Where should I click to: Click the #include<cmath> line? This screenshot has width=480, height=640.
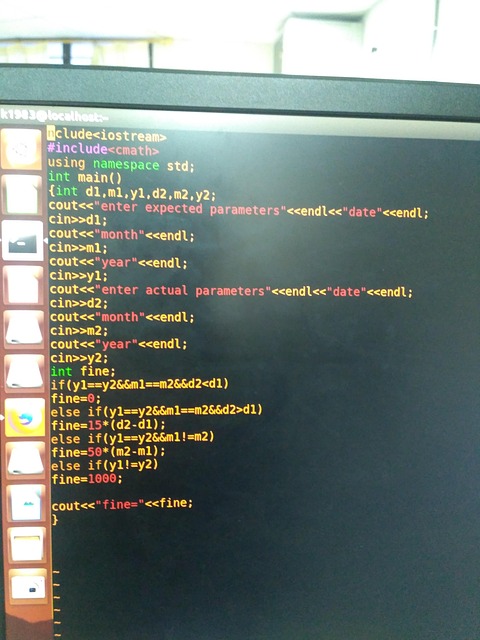pos(103,149)
